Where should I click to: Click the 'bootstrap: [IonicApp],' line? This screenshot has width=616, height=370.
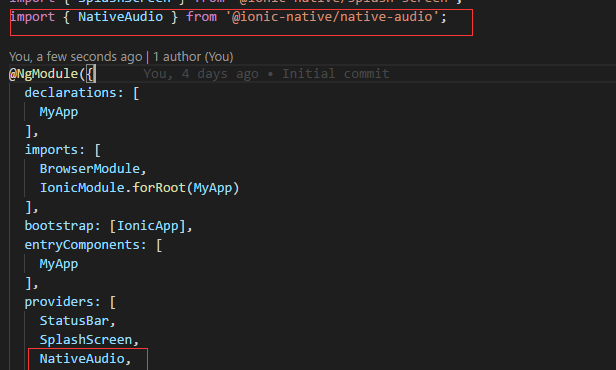(x=108, y=226)
